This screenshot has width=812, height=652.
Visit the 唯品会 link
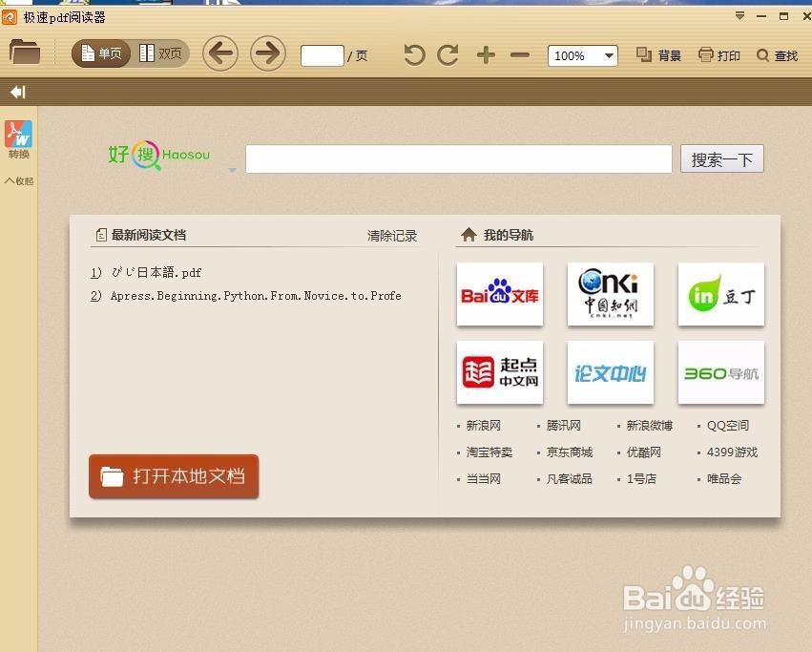point(724,479)
